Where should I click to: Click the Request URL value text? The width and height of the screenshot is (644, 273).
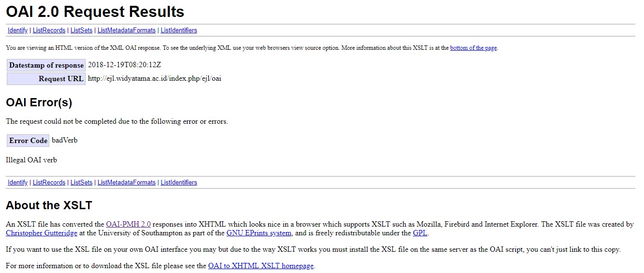tap(154, 78)
